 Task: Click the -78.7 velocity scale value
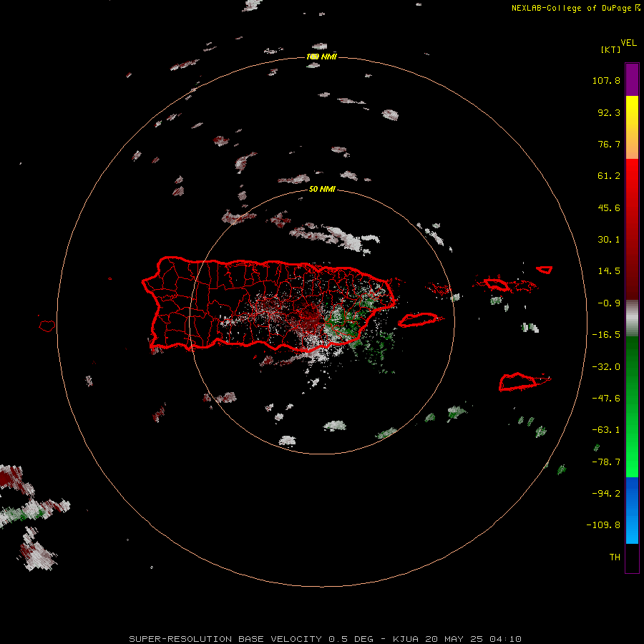click(x=606, y=462)
